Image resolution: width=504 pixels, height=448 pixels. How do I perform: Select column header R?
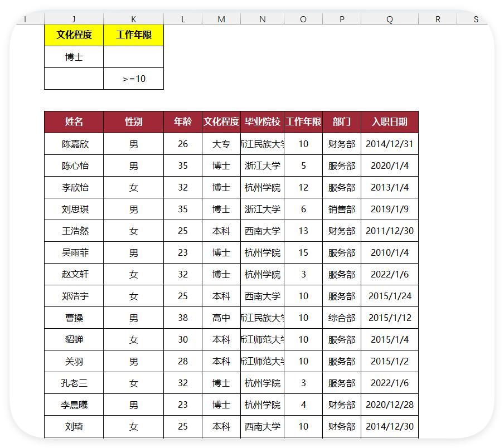[x=438, y=20]
